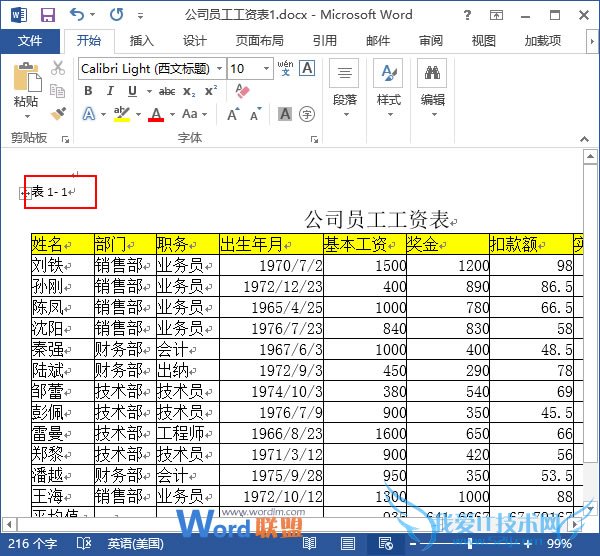Open the Customize Quick Access Toolbar menu
This screenshot has height=556, width=600.
click(x=140, y=16)
